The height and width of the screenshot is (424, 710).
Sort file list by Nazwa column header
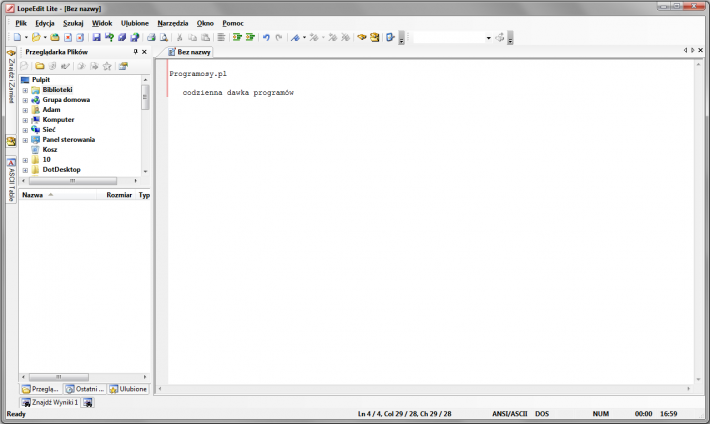coord(58,195)
